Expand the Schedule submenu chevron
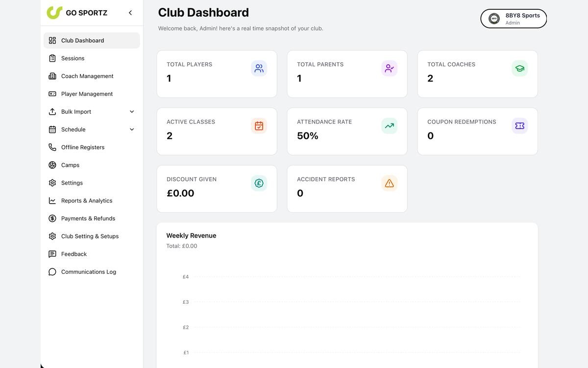588x368 pixels. tap(132, 130)
